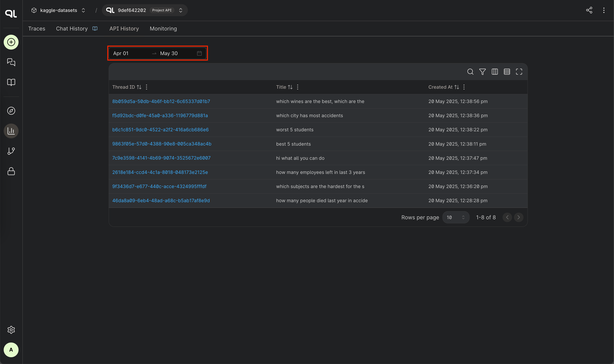Select title 'hi what all you can do'
This screenshot has width=614, height=364.
tap(300, 158)
